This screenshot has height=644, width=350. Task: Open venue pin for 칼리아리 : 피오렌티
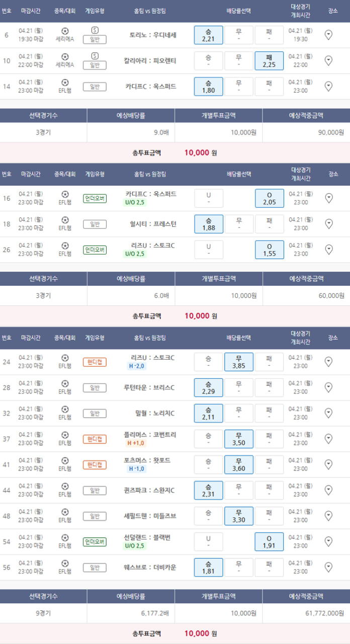[328, 60]
